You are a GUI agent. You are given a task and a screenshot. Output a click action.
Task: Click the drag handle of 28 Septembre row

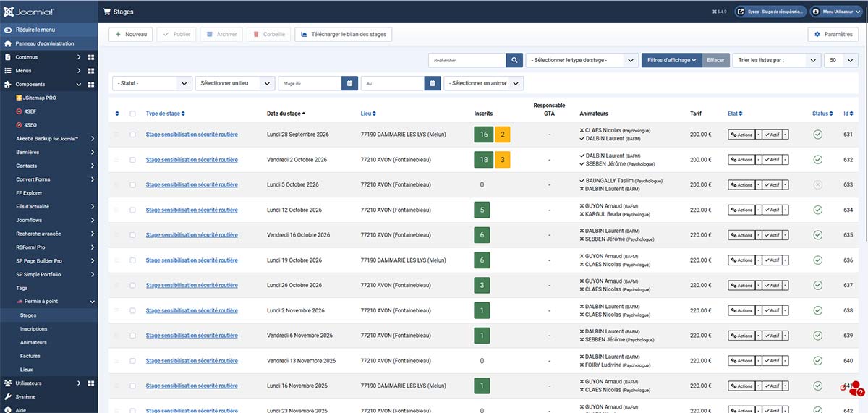(117, 135)
